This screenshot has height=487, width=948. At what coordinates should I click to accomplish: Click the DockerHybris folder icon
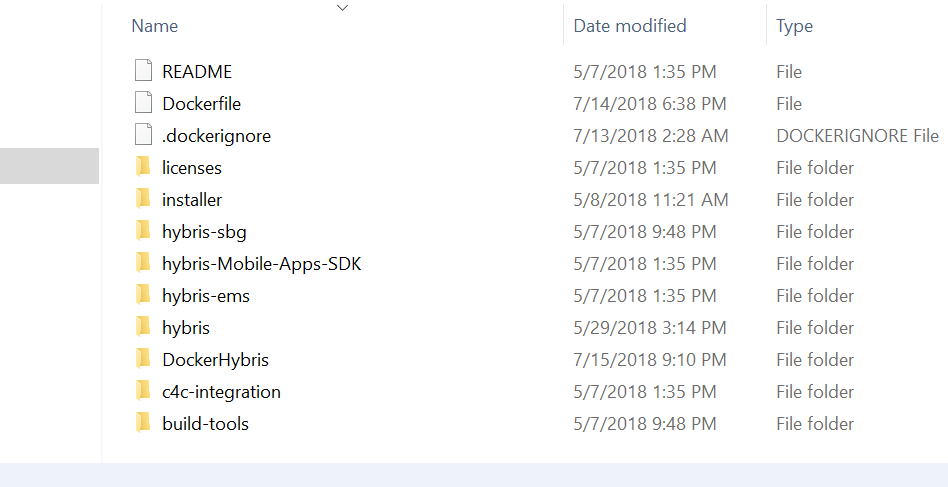pos(143,360)
